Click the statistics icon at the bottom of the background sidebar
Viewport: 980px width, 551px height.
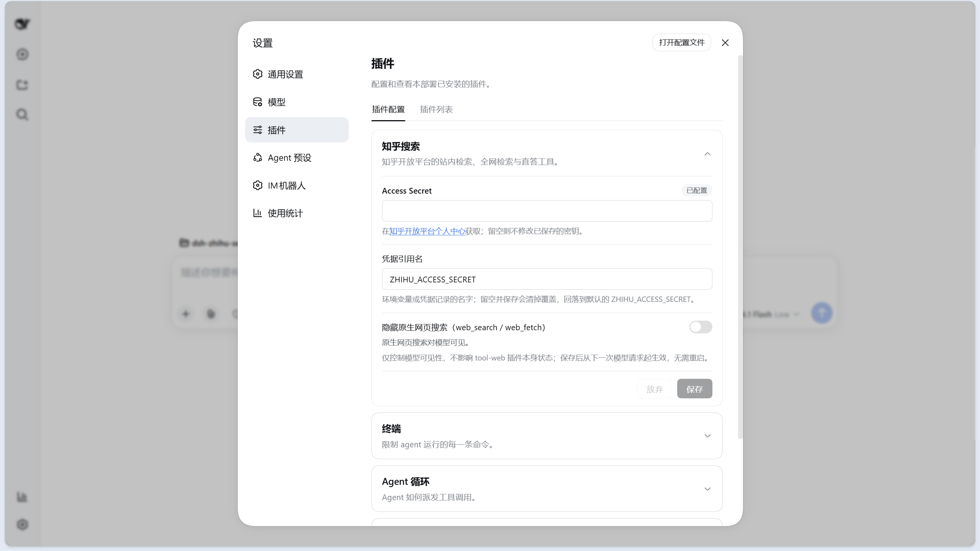tap(22, 497)
